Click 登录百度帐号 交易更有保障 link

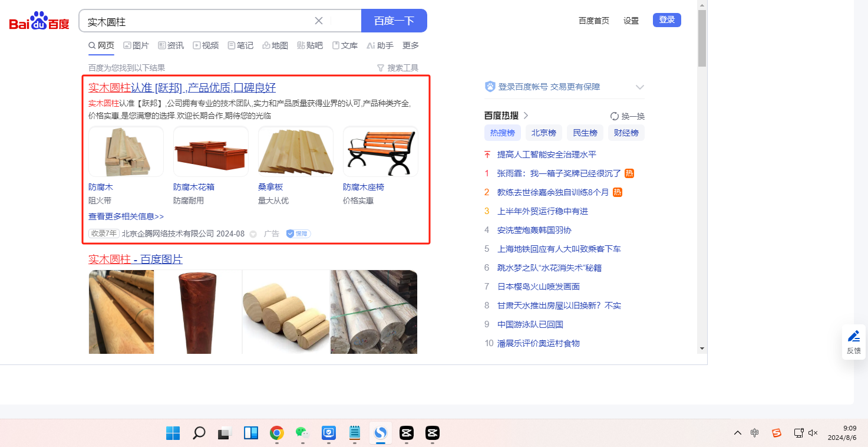pos(549,87)
